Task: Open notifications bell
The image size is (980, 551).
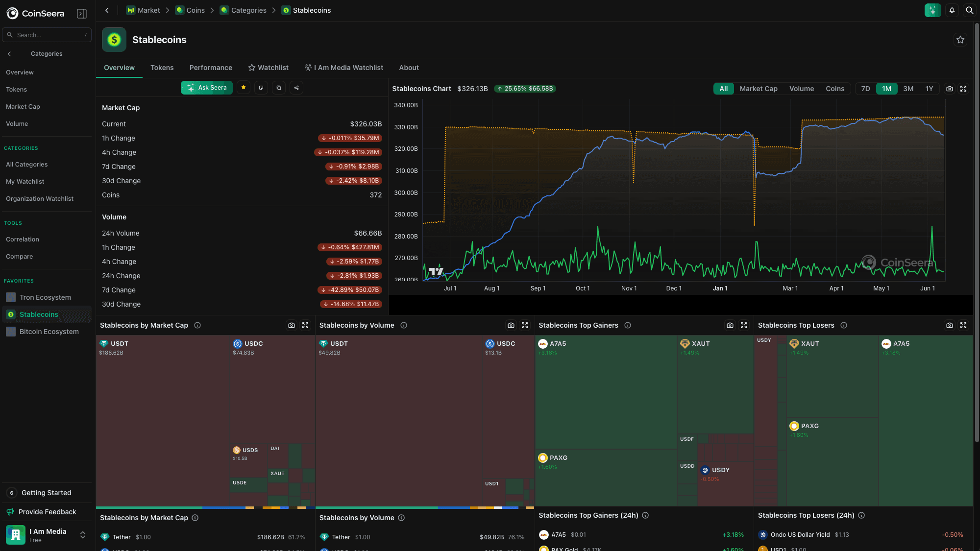Action: [x=952, y=10]
